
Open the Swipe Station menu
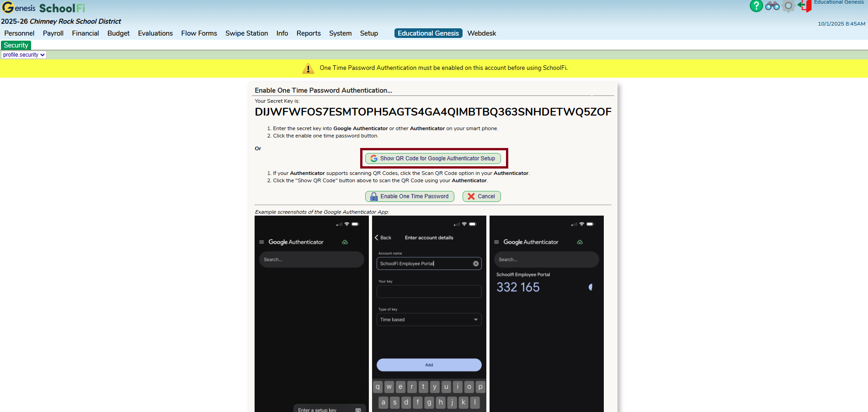247,33
